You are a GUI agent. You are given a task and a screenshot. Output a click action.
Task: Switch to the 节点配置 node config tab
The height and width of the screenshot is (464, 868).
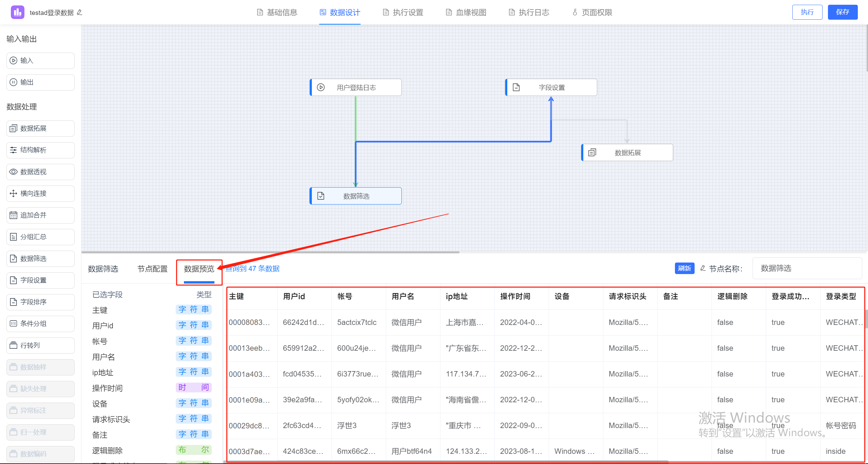(152, 268)
